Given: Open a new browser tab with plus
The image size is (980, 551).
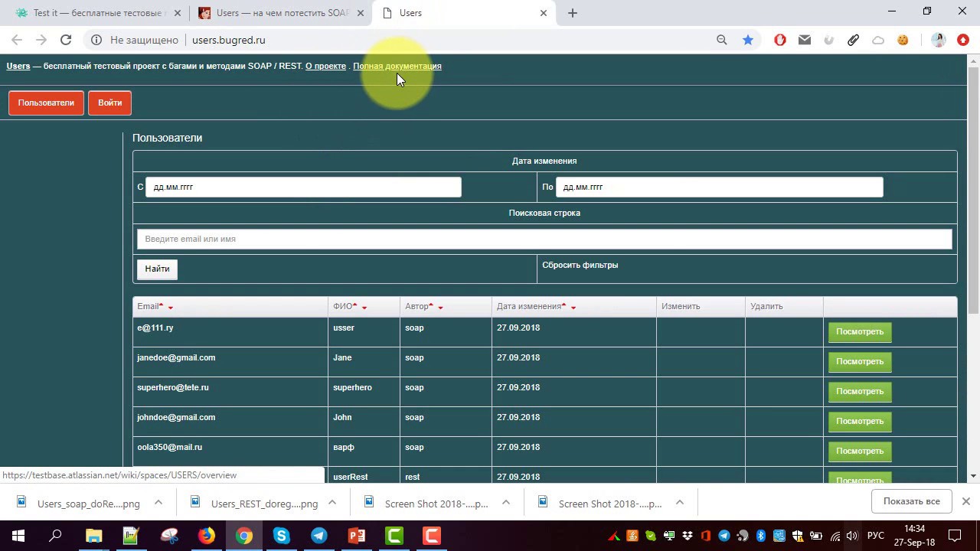Looking at the screenshot, I should [573, 13].
